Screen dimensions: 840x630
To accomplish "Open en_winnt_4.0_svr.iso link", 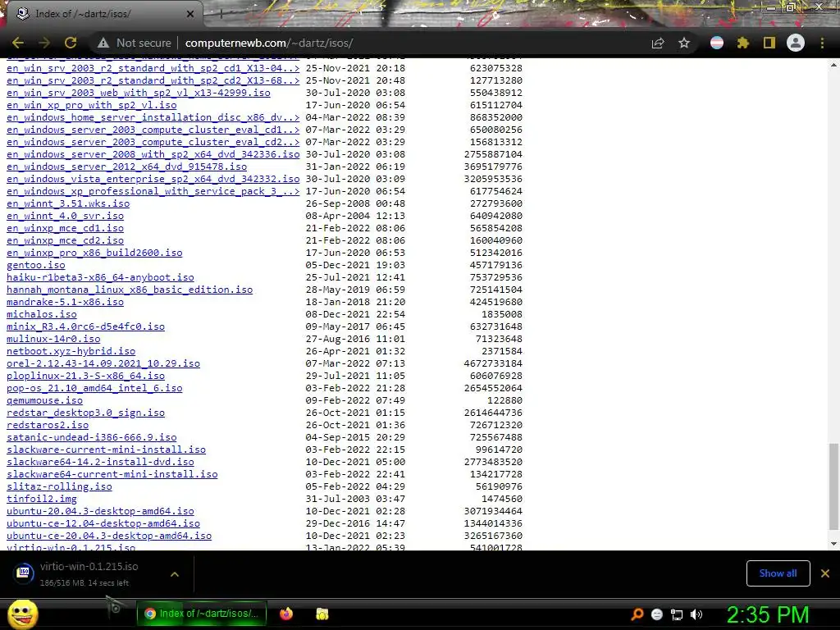I will click(x=65, y=216).
